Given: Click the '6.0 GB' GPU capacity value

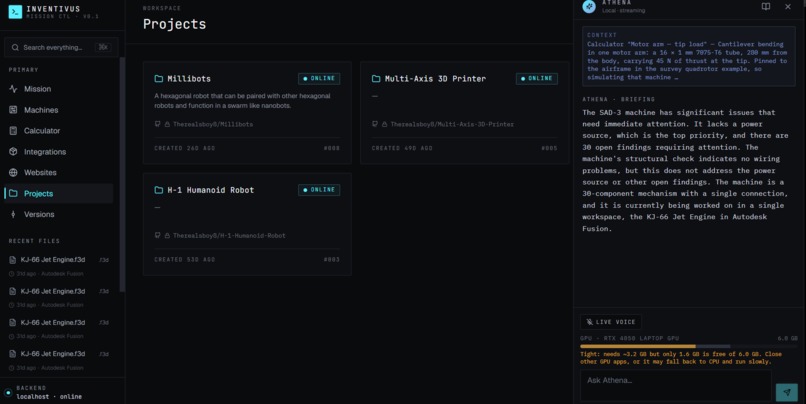Looking at the screenshot, I should [787, 338].
